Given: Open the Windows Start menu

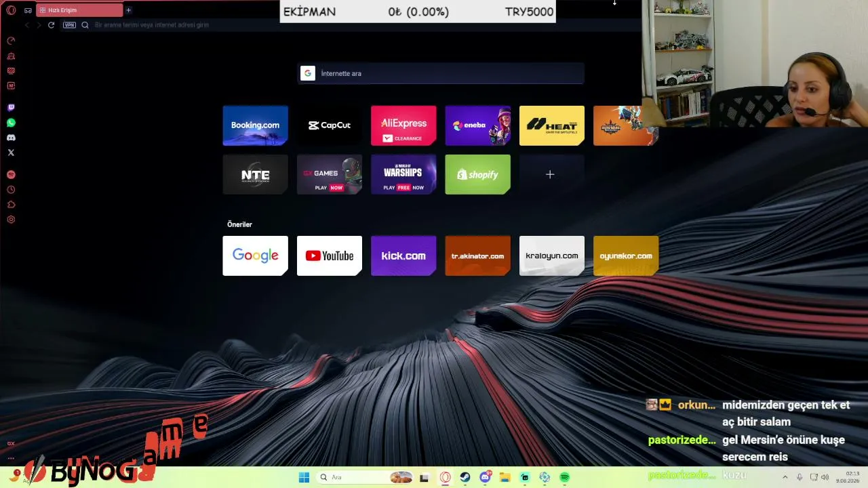Looking at the screenshot, I should coord(304,477).
